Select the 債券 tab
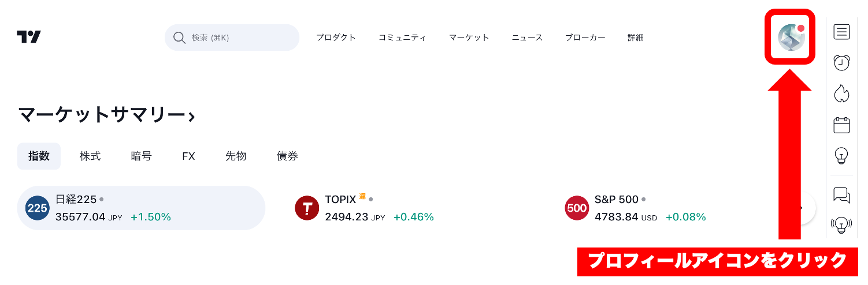The image size is (868, 285). coord(287,156)
